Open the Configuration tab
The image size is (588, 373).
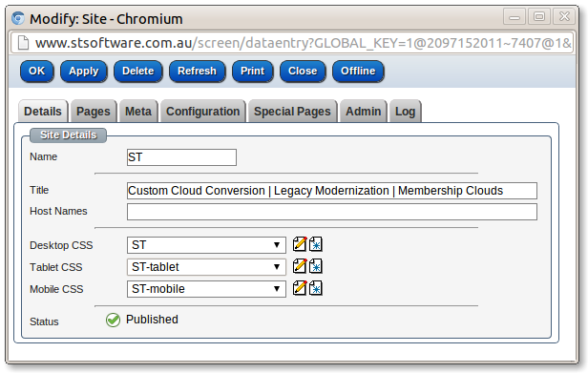click(203, 112)
